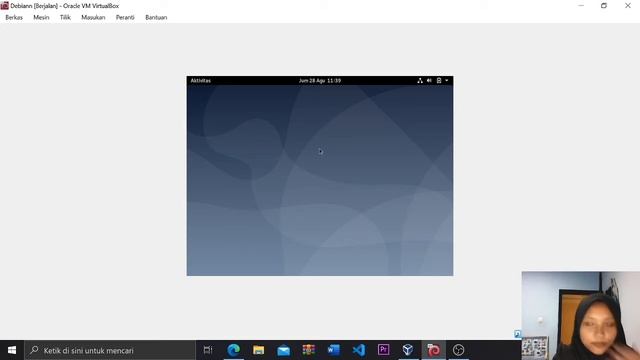Viewport: 640px width, 360px height.
Task: Open File Explorer from the taskbar
Action: [258, 350]
